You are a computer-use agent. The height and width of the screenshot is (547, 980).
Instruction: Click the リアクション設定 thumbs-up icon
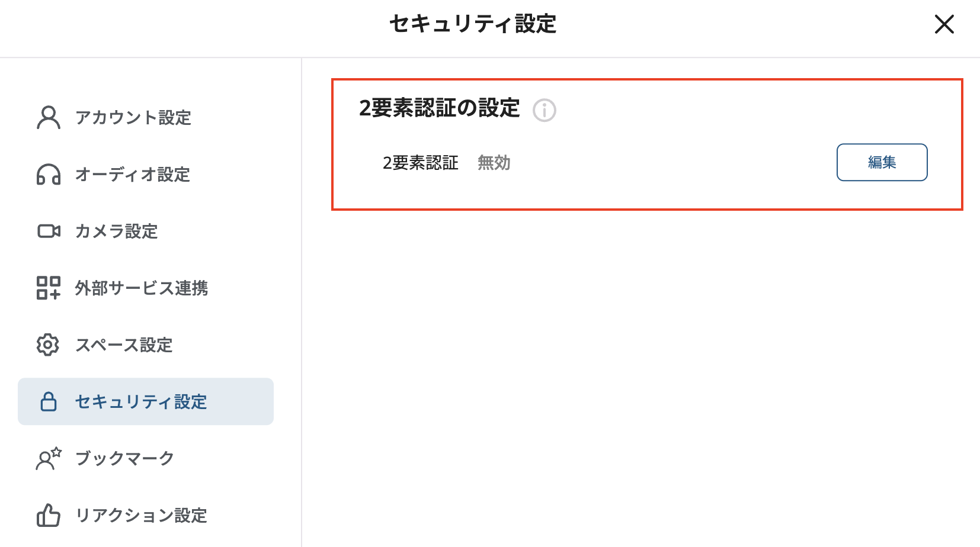(x=48, y=515)
